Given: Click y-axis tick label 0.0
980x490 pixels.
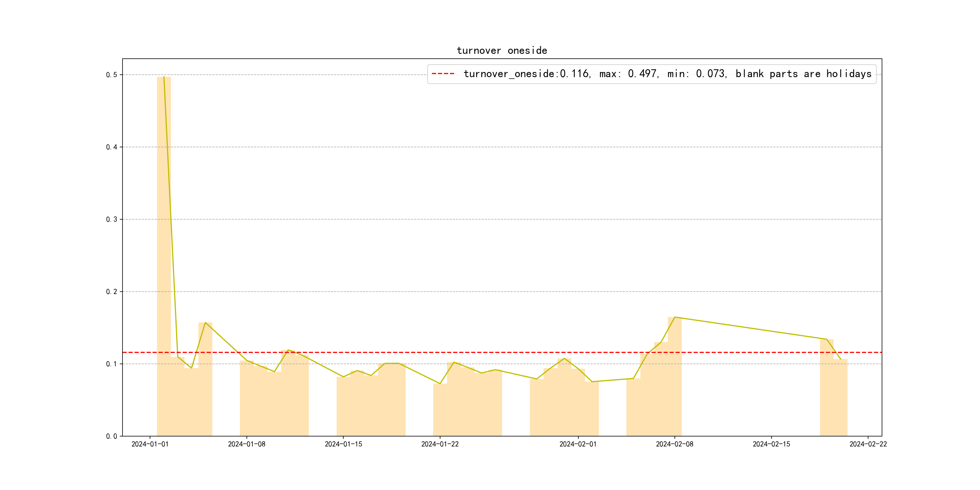Looking at the screenshot, I should pos(112,436).
